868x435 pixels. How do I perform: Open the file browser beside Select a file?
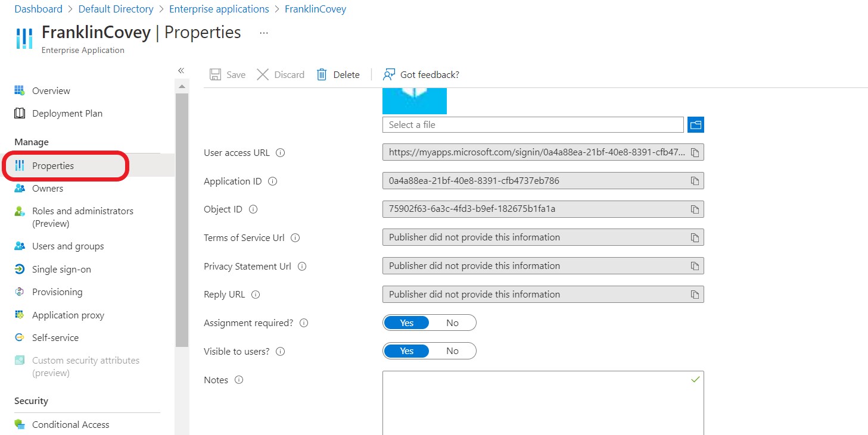click(x=695, y=124)
